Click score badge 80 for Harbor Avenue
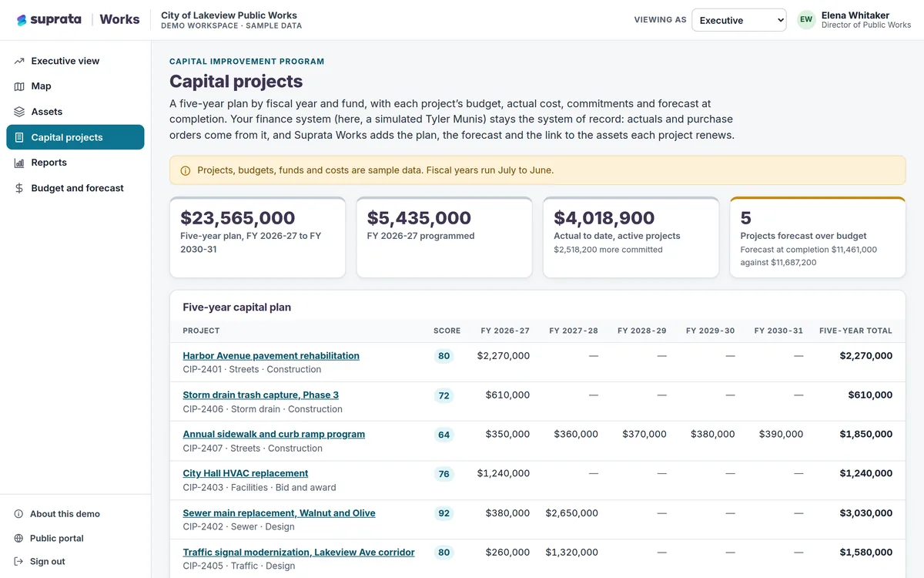This screenshot has height=578, width=924. click(x=444, y=356)
